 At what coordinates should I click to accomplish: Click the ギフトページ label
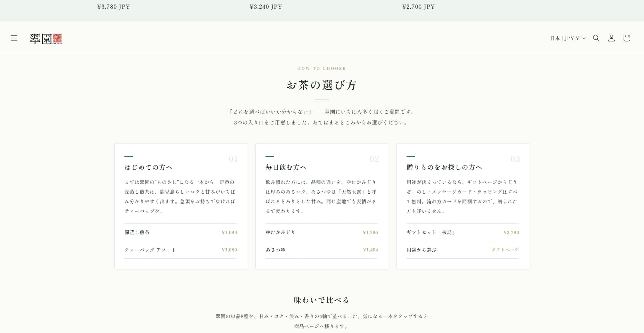[x=505, y=250]
